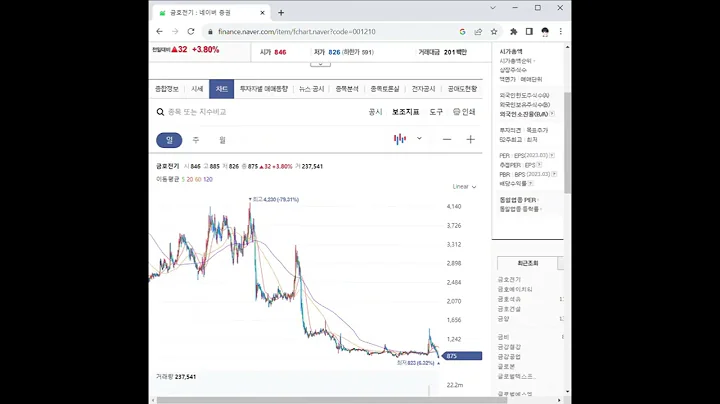This screenshot has height=404, width=720.
Task: Click the magnifier icon in chart search
Action: point(160,112)
